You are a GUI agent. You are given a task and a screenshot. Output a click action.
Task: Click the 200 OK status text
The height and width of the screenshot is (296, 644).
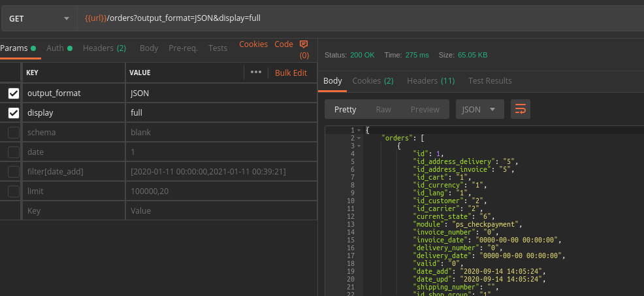[x=362, y=55]
